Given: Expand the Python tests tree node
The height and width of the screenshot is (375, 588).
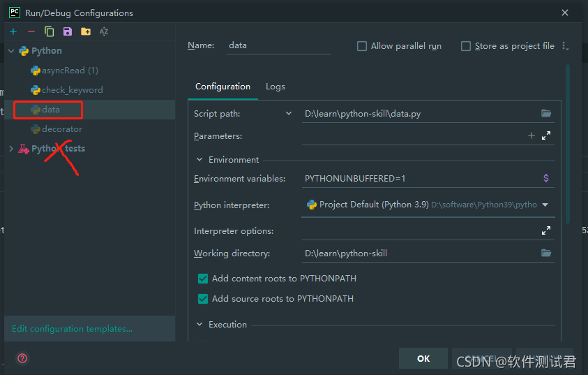Looking at the screenshot, I should coord(11,149).
